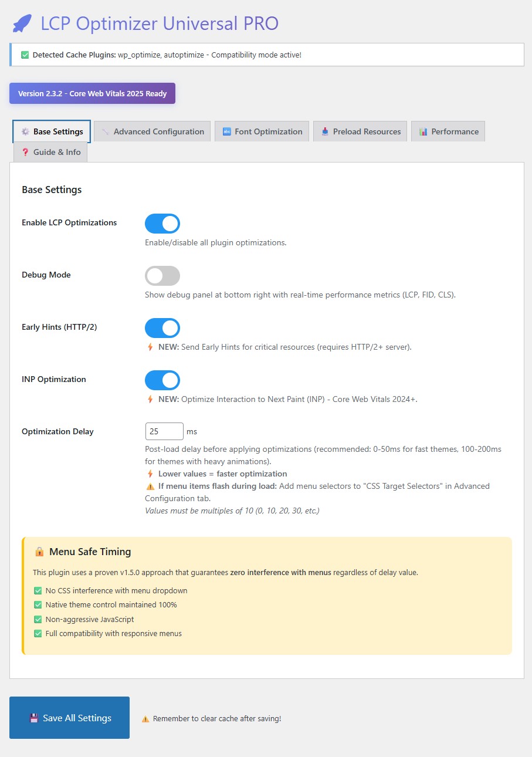Click the warning icon beside clear cache reminder
Viewport: 532px width, 757px height.
point(145,719)
